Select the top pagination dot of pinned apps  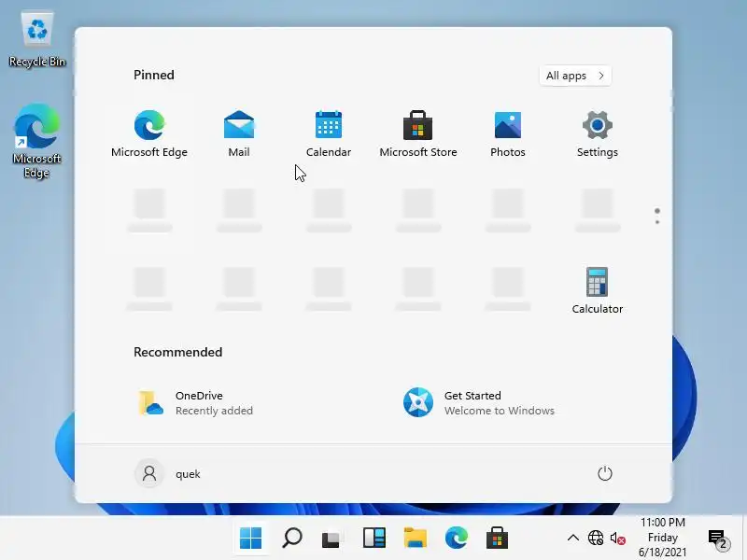[657, 211]
